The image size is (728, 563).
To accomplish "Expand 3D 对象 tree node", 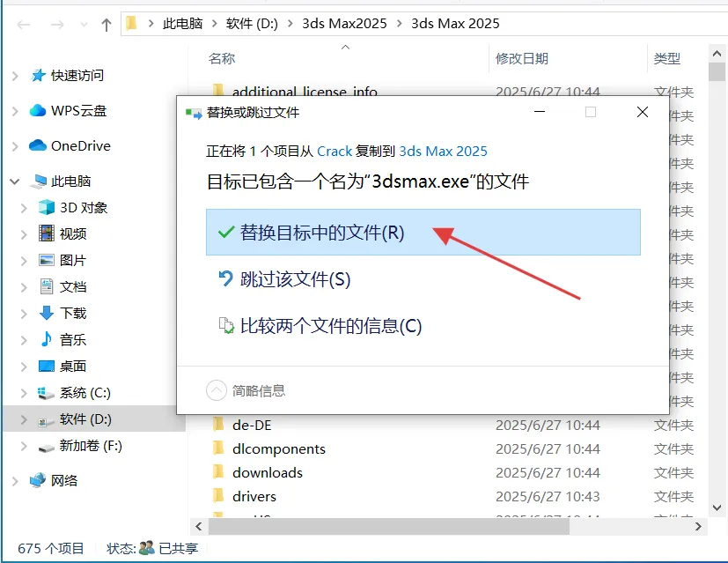I will (24, 208).
